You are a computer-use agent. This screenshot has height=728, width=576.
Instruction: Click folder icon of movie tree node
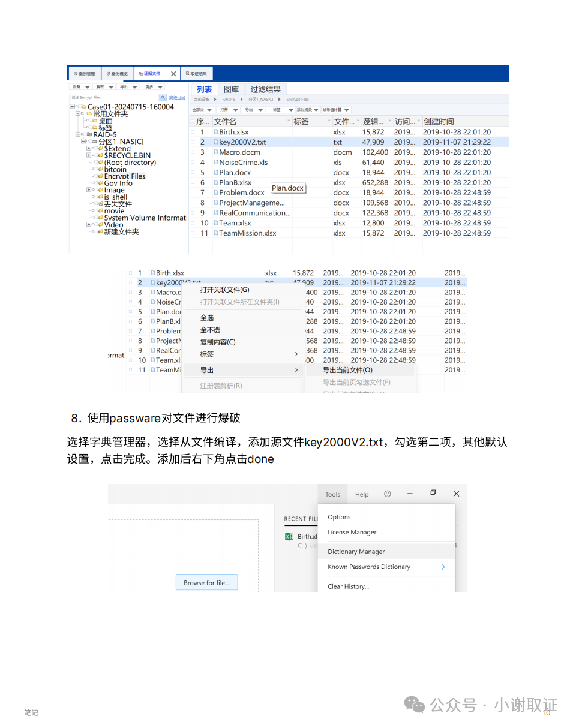click(101, 211)
